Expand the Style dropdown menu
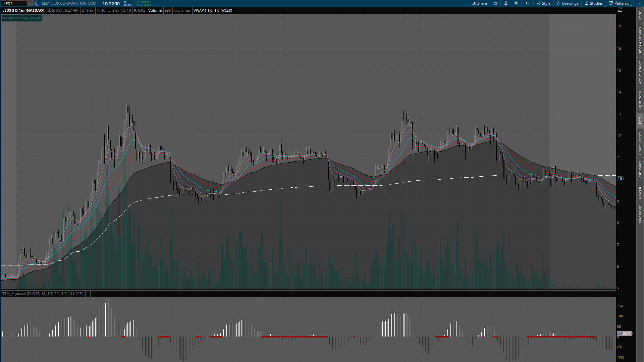The height and width of the screenshot is (362, 644). [544, 3]
